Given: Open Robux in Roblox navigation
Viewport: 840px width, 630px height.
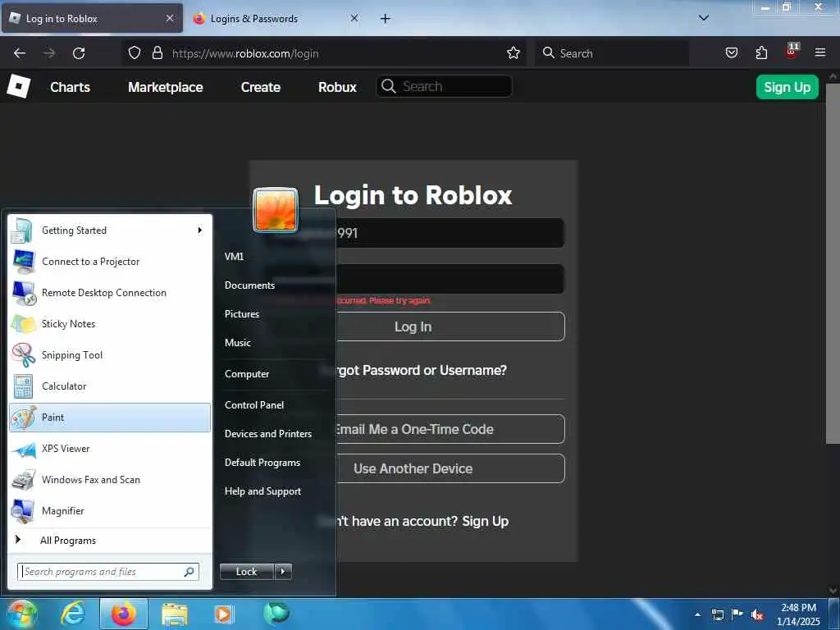Looking at the screenshot, I should click(x=337, y=87).
